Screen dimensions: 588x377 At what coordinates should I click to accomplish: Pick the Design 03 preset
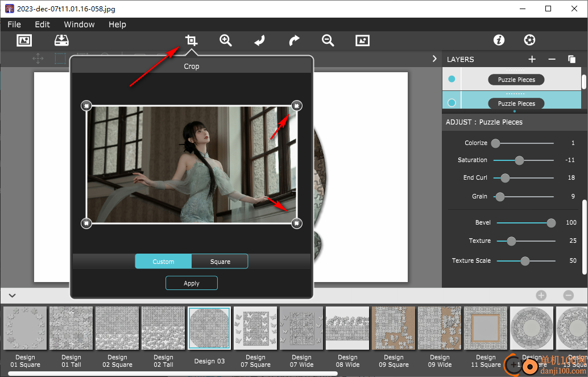pyautogui.click(x=209, y=328)
